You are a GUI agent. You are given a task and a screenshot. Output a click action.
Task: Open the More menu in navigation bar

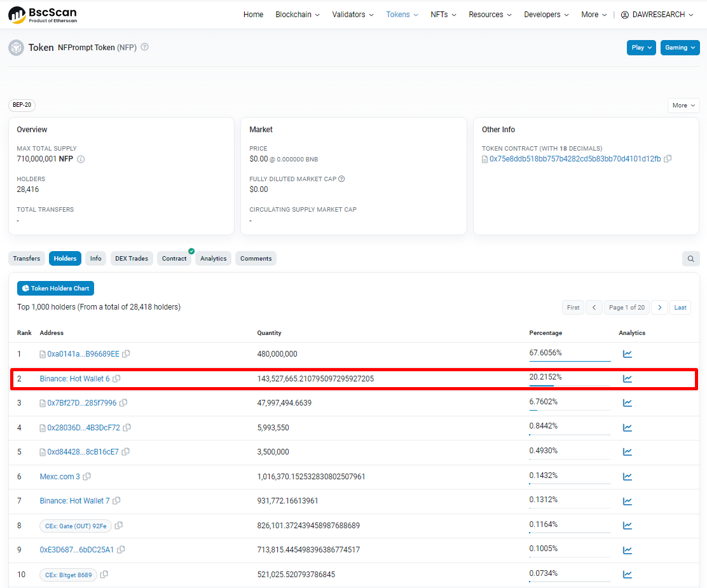pos(594,15)
